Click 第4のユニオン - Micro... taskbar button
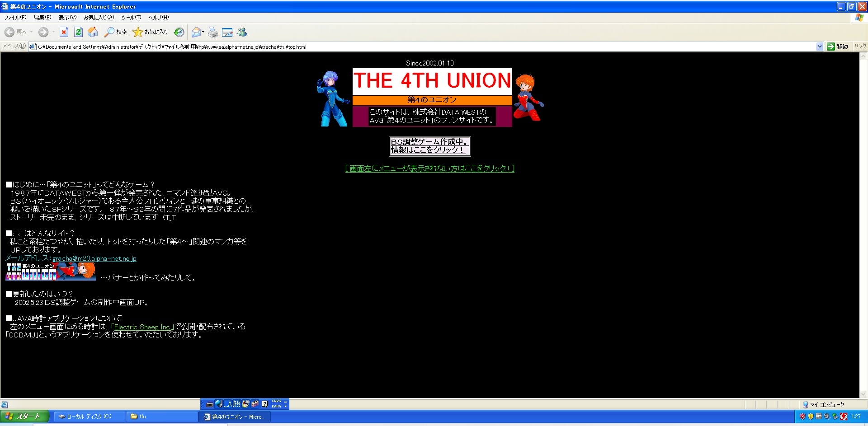The height and width of the screenshot is (426, 868). [235, 417]
